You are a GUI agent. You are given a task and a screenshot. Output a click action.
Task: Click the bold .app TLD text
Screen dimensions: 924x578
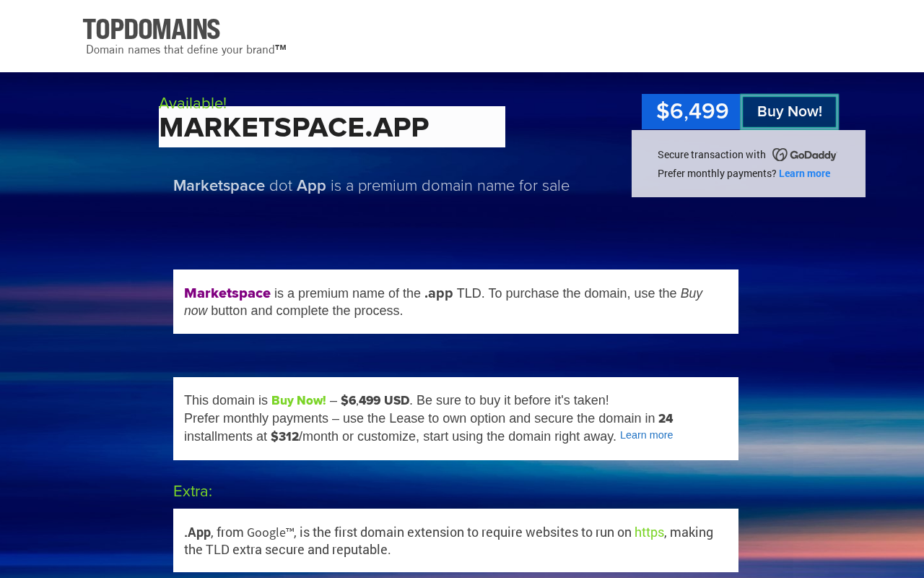439,293
